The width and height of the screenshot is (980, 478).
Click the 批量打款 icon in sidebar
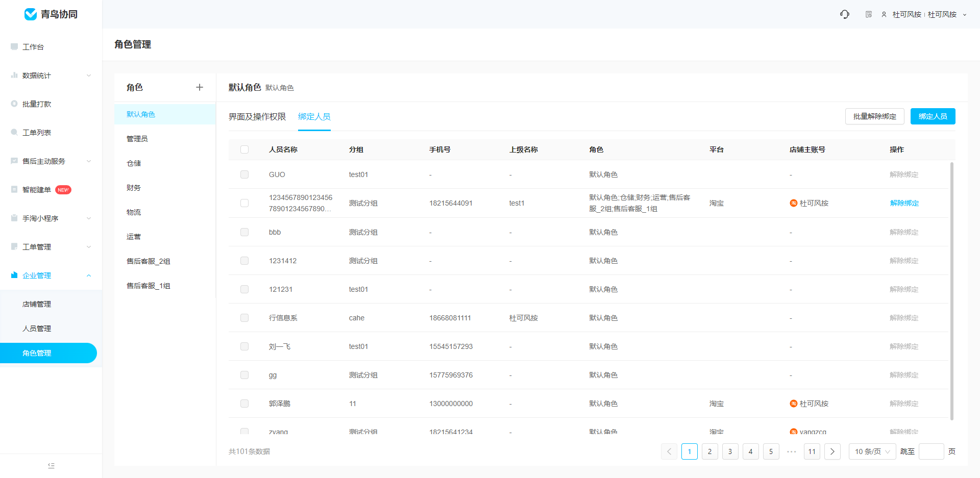pyautogui.click(x=14, y=104)
